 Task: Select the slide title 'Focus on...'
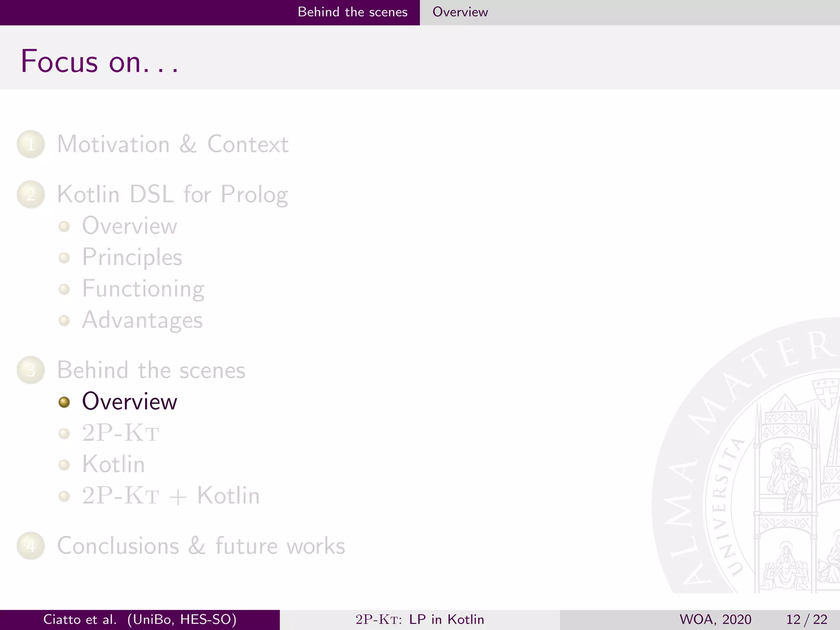100,62
